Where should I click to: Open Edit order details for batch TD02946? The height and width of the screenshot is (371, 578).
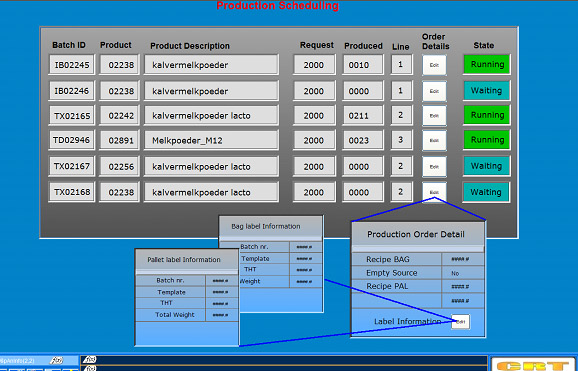(434, 140)
